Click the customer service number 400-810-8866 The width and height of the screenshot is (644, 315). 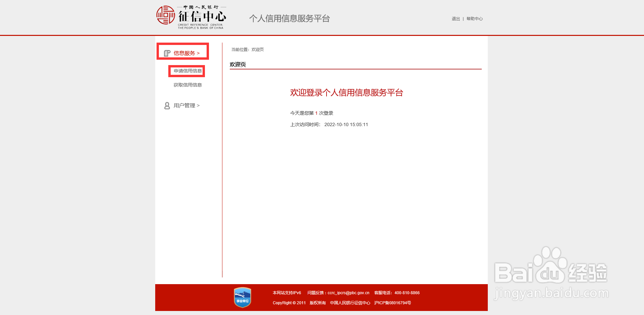407,293
